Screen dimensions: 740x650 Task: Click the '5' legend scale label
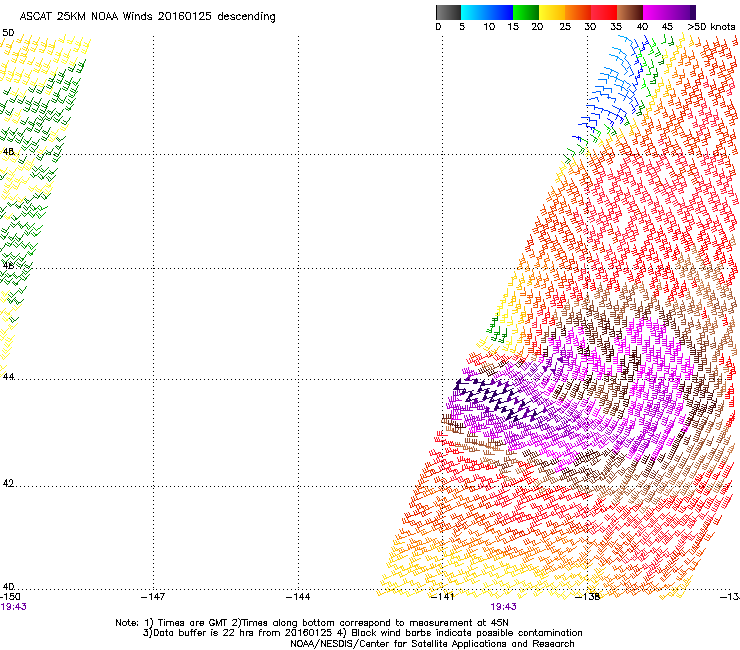pos(462,27)
